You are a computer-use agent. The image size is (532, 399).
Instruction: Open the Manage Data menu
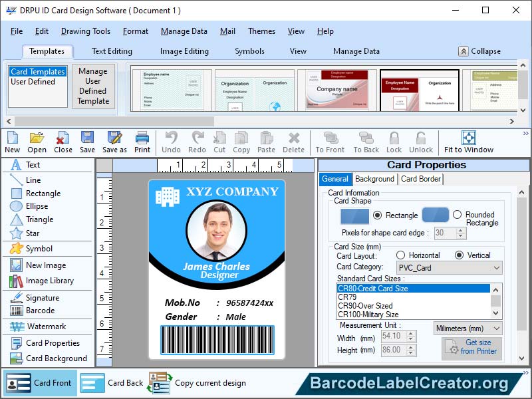(184, 31)
